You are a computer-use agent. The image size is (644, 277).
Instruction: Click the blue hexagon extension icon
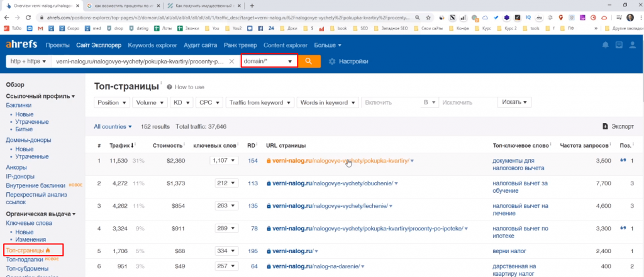click(x=508, y=18)
